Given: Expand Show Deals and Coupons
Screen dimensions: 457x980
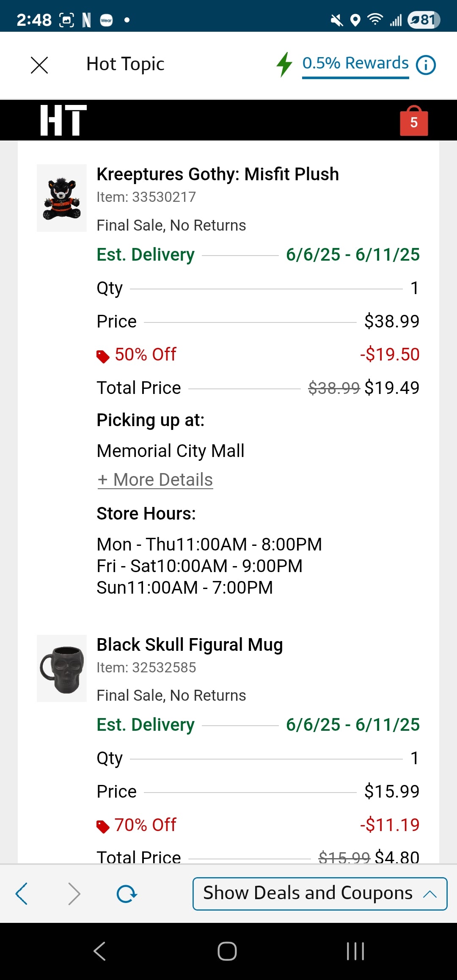Looking at the screenshot, I should click(308, 893).
